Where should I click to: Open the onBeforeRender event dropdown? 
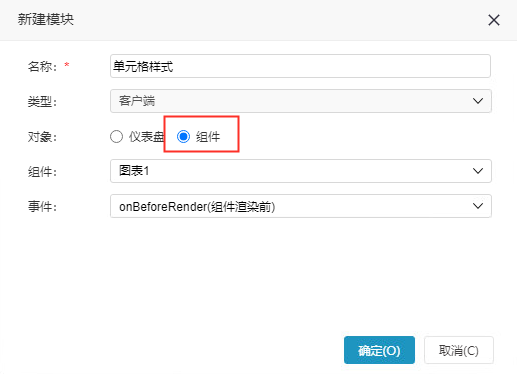pos(301,206)
